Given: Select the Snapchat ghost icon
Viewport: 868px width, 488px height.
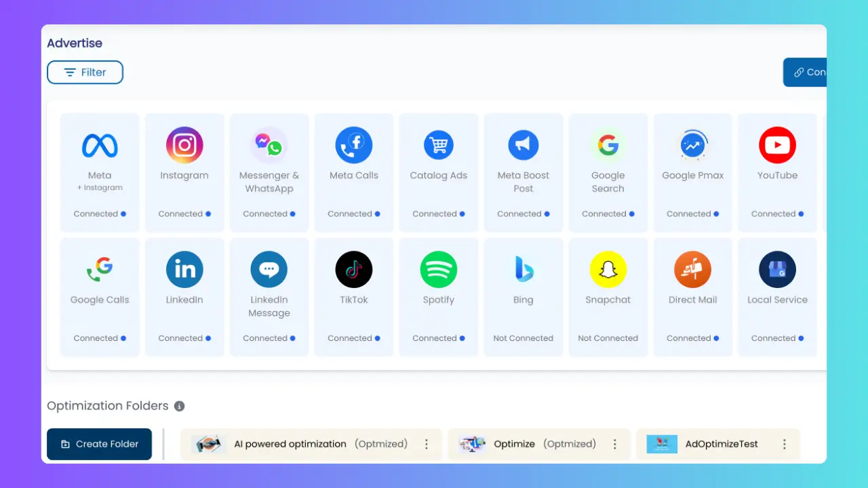Looking at the screenshot, I should click(x=608, y=270).
